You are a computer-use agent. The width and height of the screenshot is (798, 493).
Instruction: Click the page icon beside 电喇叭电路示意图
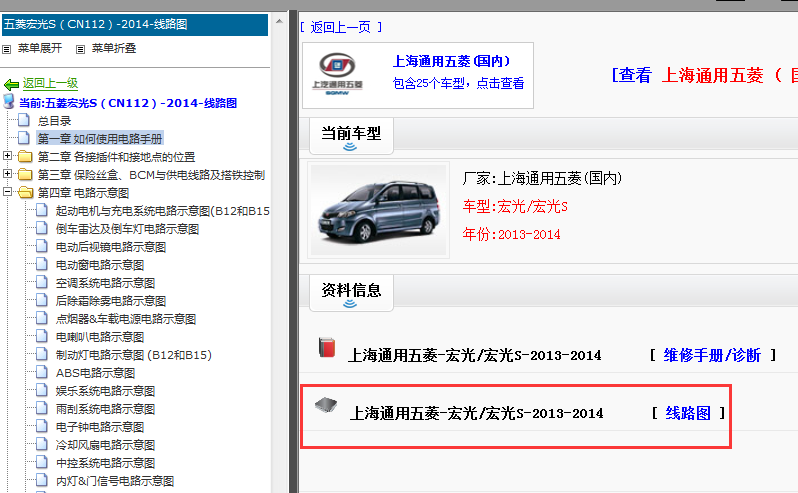click(x=42, y=336)
